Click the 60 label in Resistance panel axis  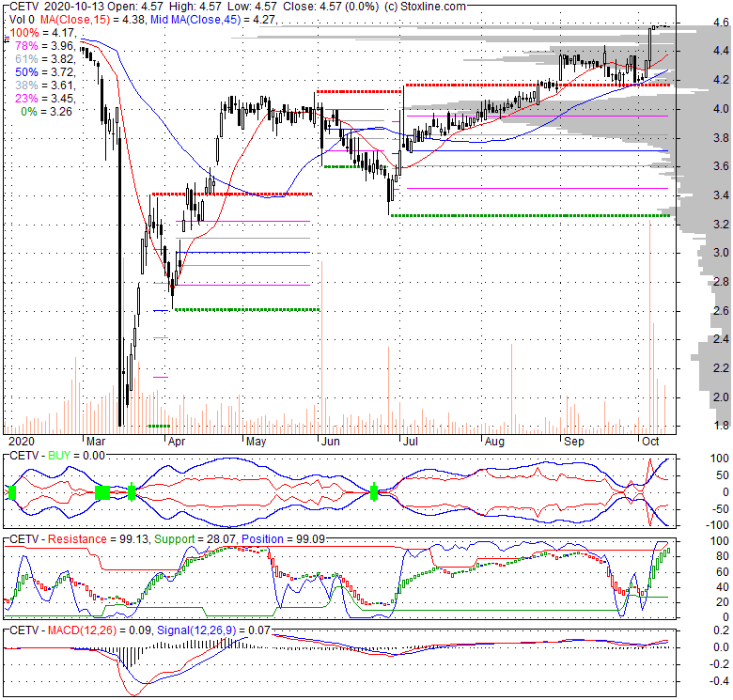(x=723, y=572)
